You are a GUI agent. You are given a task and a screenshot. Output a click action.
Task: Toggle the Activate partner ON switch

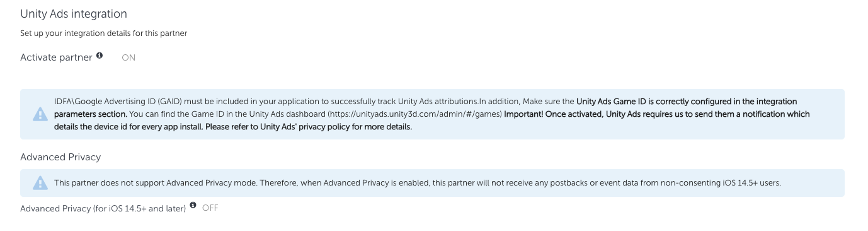click(x=128, y=57)
